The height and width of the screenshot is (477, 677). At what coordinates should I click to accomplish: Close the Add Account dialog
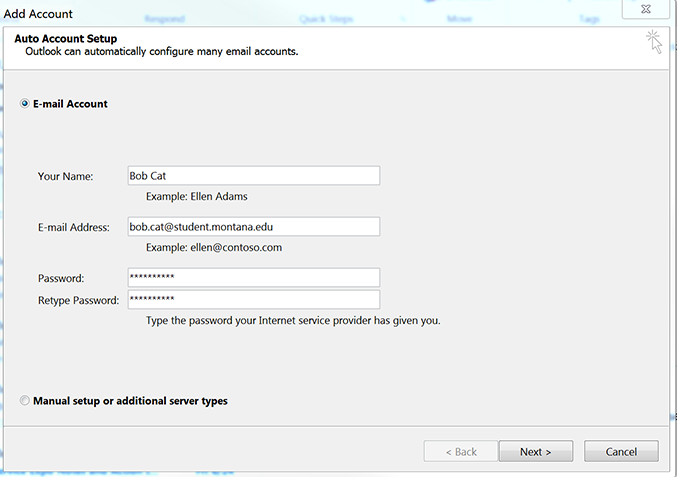(645, 9)
